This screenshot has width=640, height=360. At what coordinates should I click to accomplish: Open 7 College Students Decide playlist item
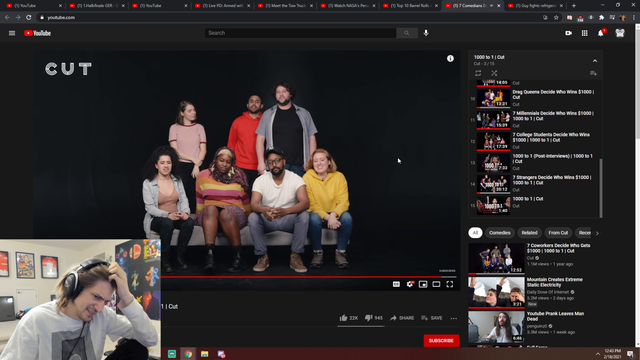coord(535,141)
